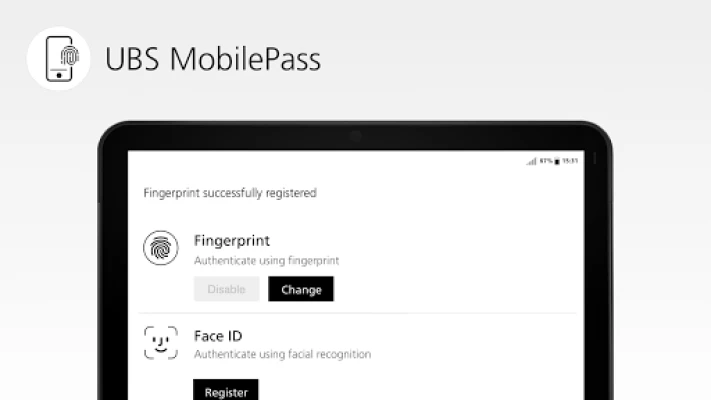
Task: Tap the 15:31 clock in status bar
Action: click(570, 161)
